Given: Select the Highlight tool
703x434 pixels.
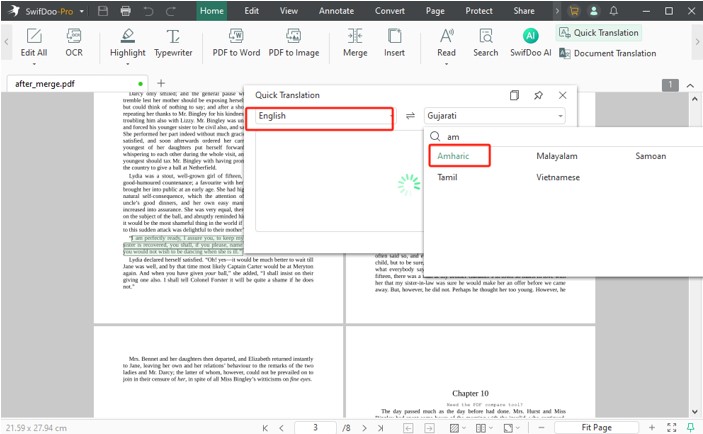Looking at the screenshot, I should pyautogui.click(x=128, y=43).
